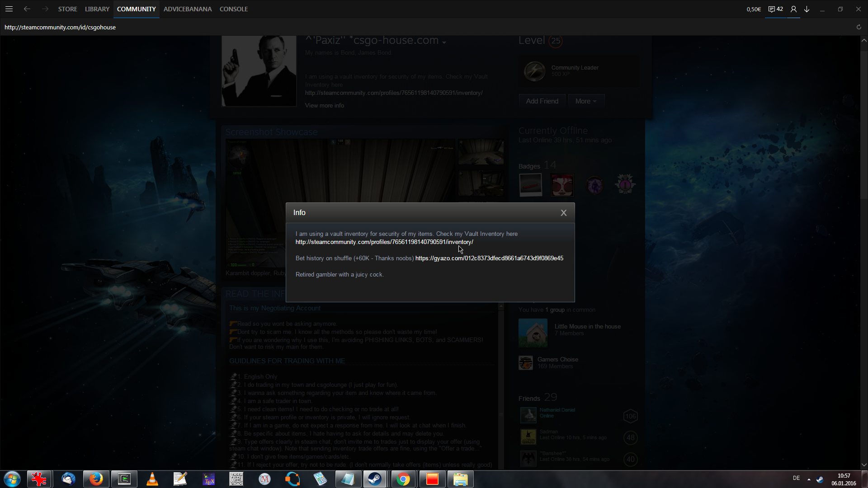This screenshot has width=868, height=488.
Task: Open the STORE tab
Action: [67, 9]
